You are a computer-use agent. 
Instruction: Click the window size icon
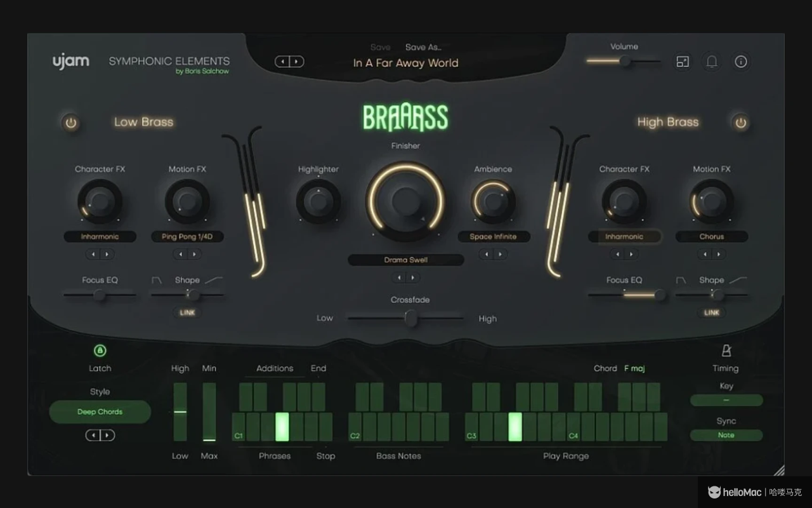tap(683, 62)
